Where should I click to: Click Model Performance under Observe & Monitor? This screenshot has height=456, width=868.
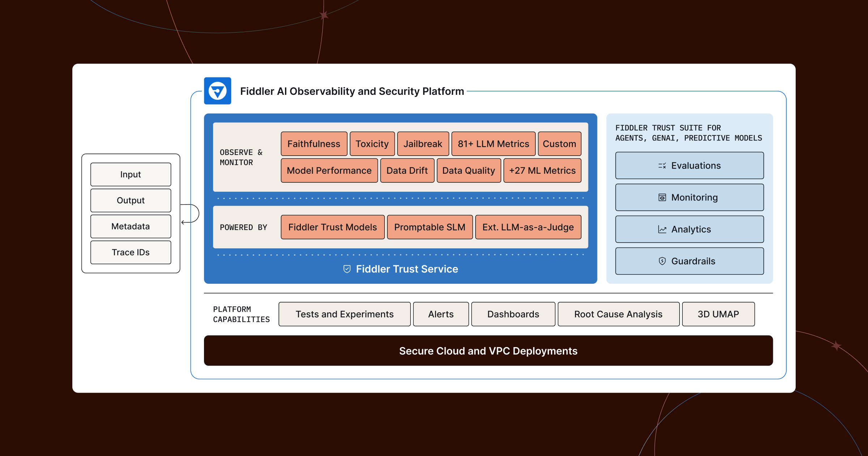point(329,170)
